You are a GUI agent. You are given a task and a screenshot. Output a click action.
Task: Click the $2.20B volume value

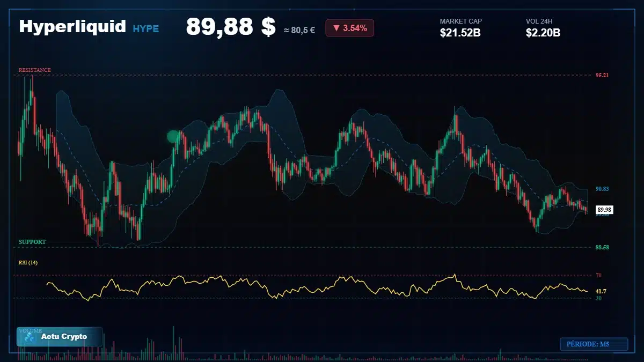pyautogui.click(x=543, y=33)
